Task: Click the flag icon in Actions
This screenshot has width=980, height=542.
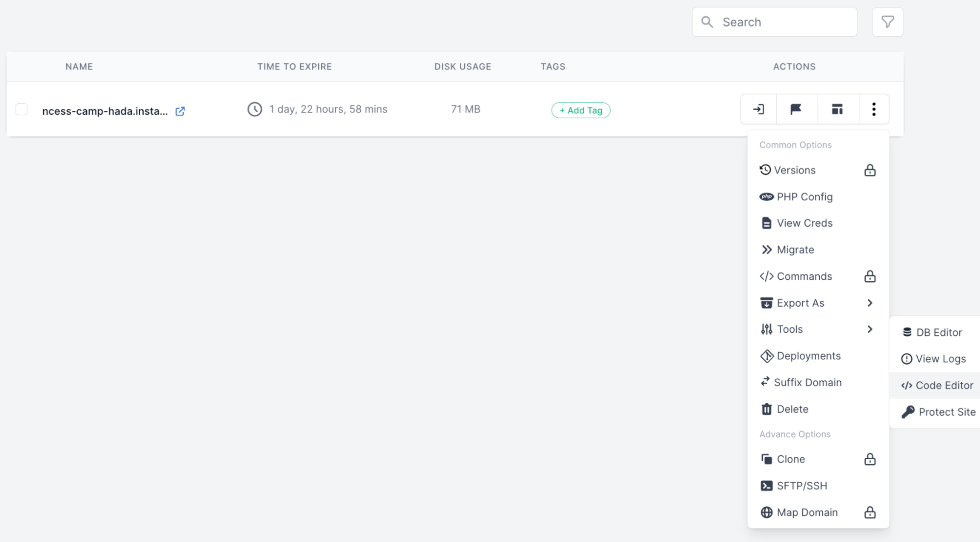Action: tap(796, 109)
